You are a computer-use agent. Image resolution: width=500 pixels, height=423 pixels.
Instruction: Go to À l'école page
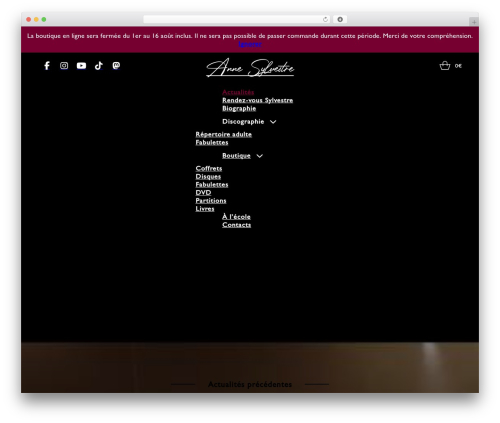pos(236,217)
